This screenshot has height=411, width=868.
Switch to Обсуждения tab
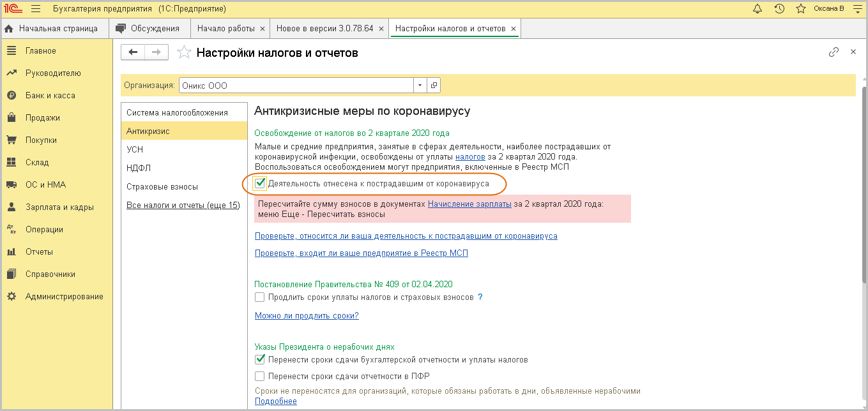[149, 29]
